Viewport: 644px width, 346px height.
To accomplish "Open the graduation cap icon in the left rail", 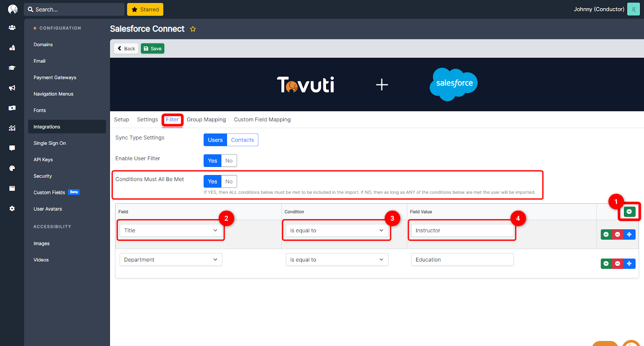I will pyautogui.click(x=12, y=68).
